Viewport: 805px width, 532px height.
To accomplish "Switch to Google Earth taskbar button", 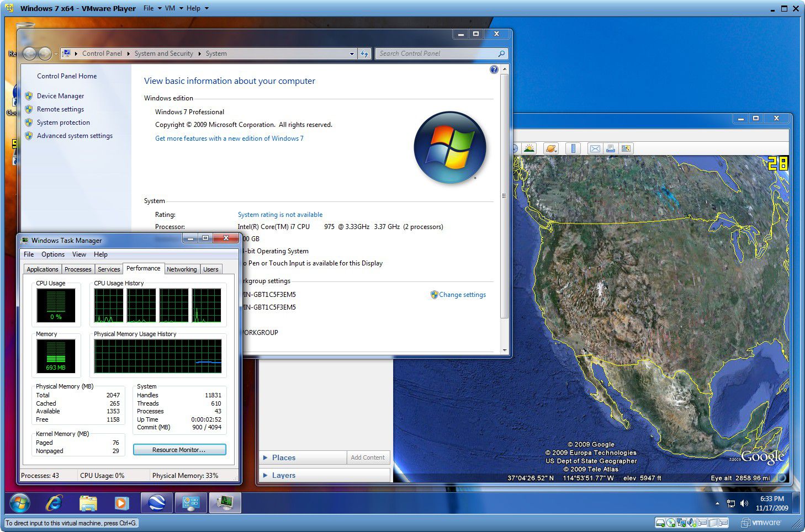I will (x=157, y=503).
